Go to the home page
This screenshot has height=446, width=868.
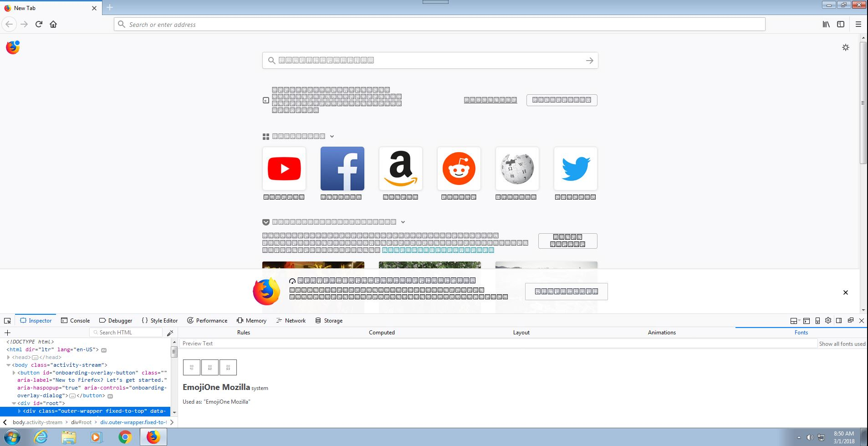point(53,24)
